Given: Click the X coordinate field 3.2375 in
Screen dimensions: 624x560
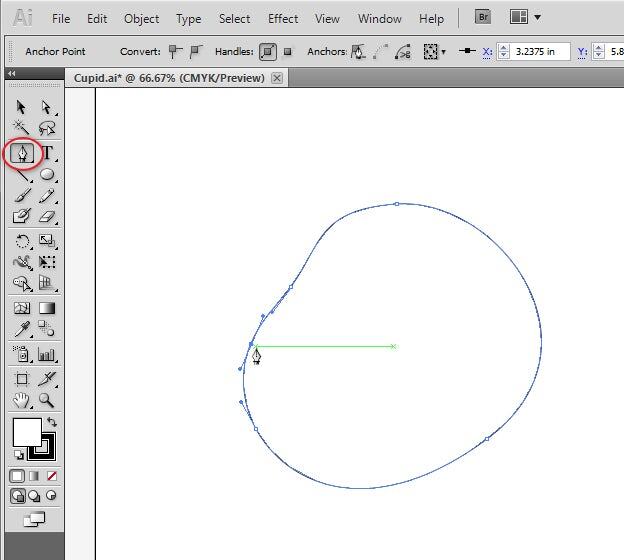Looking at the screenshot, I should (534, 51).
